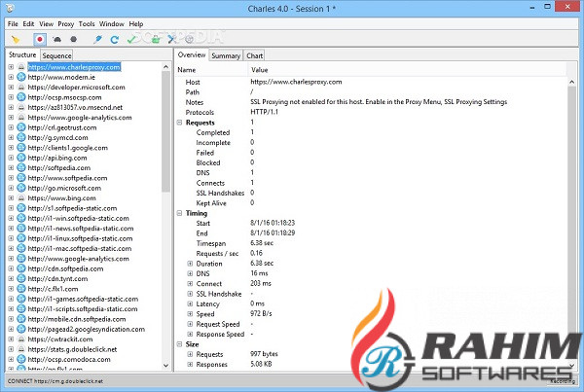Image resolution: width=584 pixels, height=392 pixels.
Task: Open the File menu
Action: click(13, 23)
